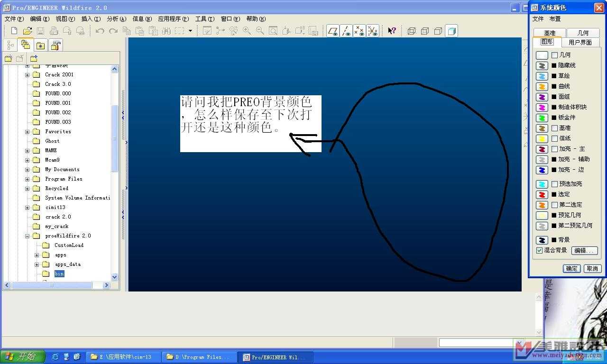Image resolution: width=607 pixels, height=364 pixels.
Task: Toggle the 第二选定 checkbox
Action: [554, 205]
